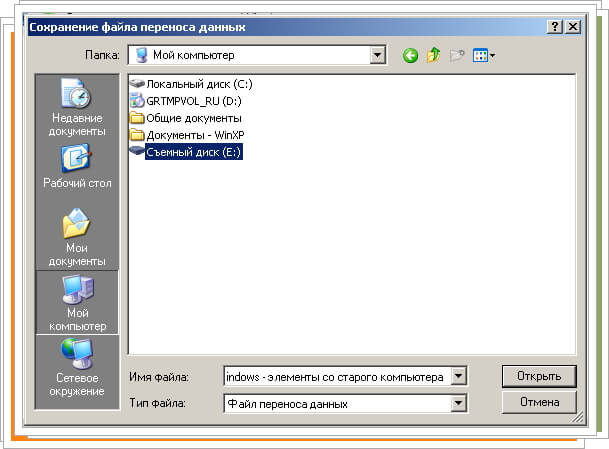Click the green Back navigation arrow
The height and width of the screenshot is (449, 609).
coord(410,56)
